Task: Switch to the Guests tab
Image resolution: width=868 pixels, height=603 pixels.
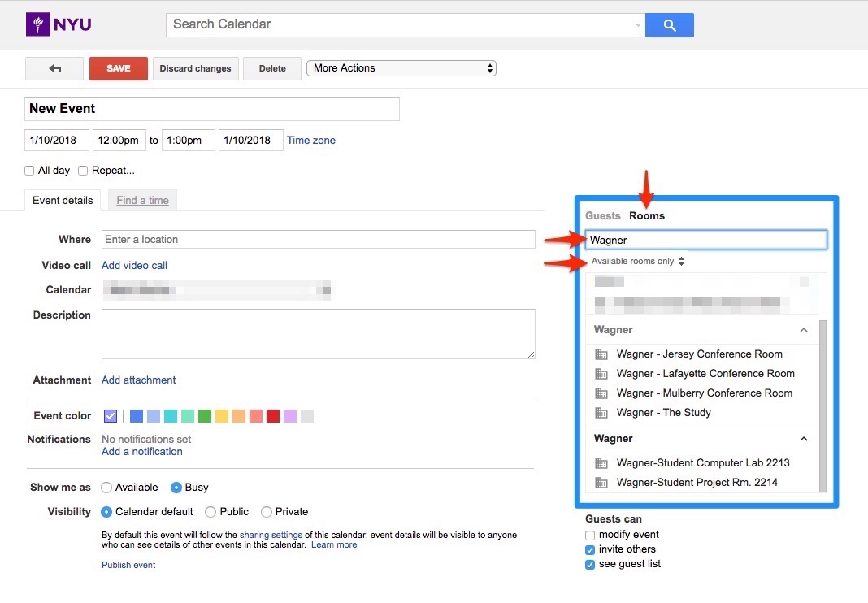Action: click(602, 216)
